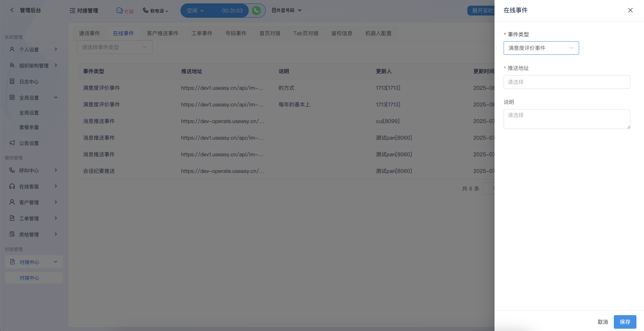This screenshot has width=644, height=331.
Task: Click the 会话纪要推送 event type cell
Action: [x=99, y=171]
